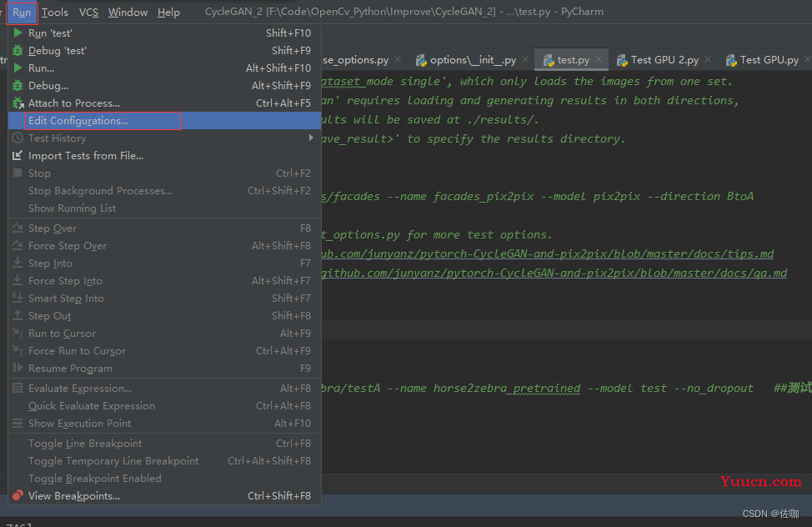Switch to the Test GPU.py tab
Screen dimensions: 812x527
click(x=769, y=60)
